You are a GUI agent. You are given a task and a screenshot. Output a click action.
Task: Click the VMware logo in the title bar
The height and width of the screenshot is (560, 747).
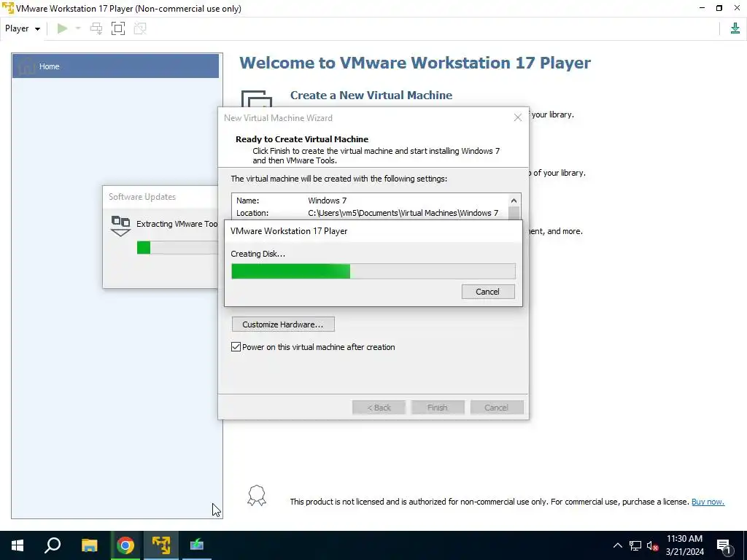(x=8, y=9)
